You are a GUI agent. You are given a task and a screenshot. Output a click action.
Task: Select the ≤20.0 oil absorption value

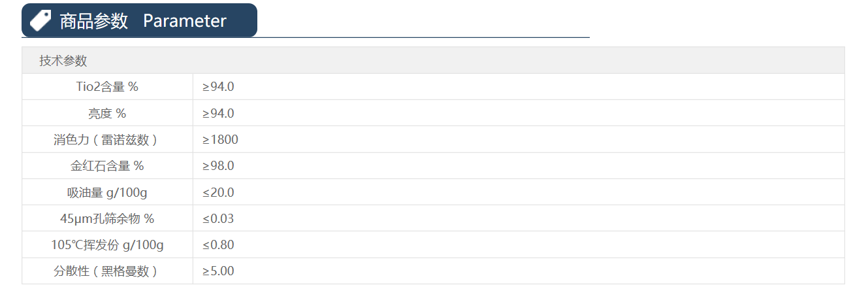(218, 193)
